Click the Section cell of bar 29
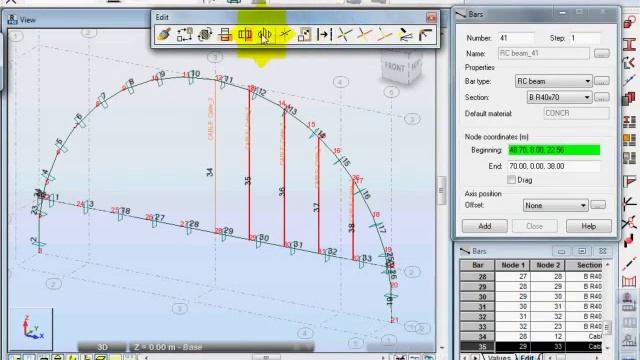 tap(584, 287)
